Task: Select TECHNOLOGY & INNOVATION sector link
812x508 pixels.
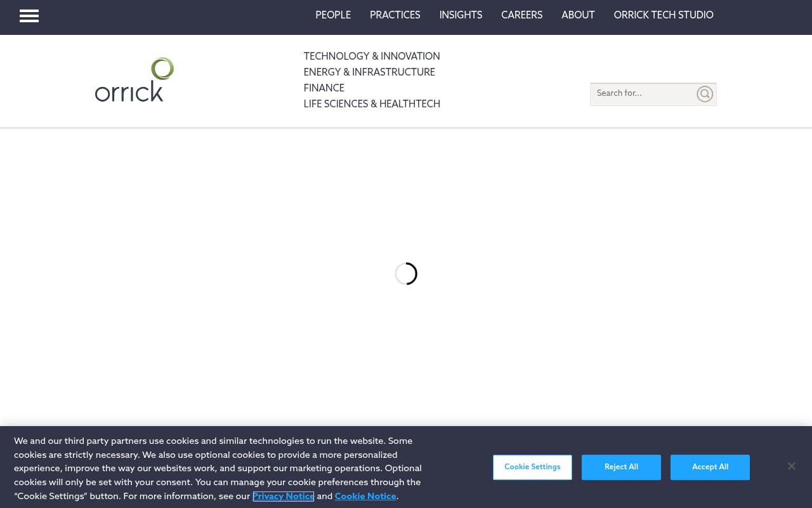Action: (x=372, y=57)
